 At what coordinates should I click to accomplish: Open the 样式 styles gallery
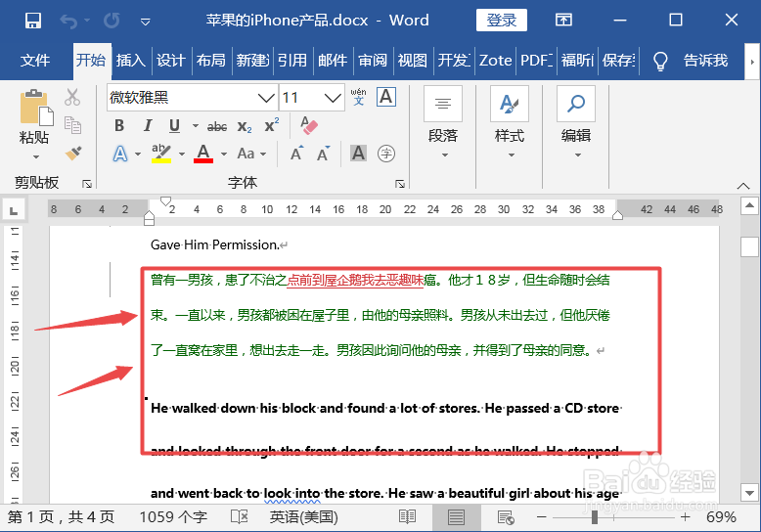click(510, 122)
